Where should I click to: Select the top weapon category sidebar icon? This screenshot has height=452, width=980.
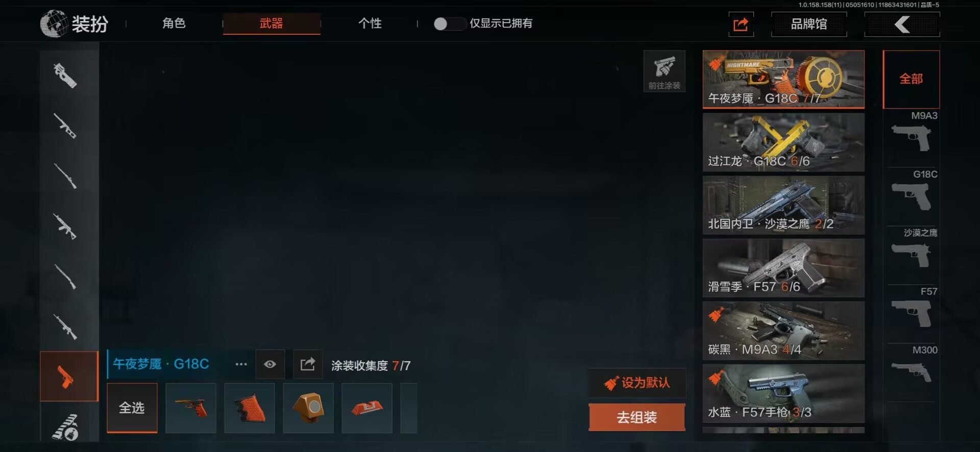pos(65,76)
